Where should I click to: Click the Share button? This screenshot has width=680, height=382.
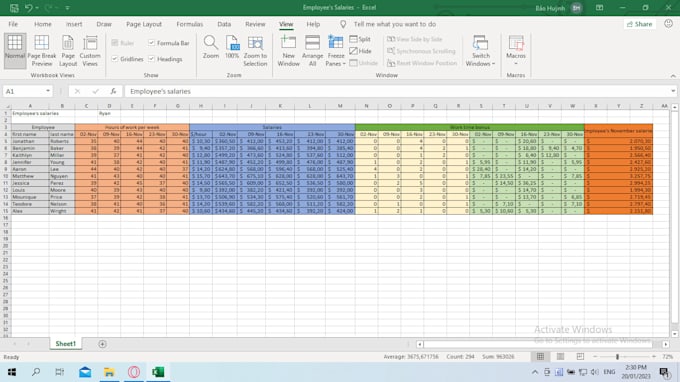coord(639,24)
